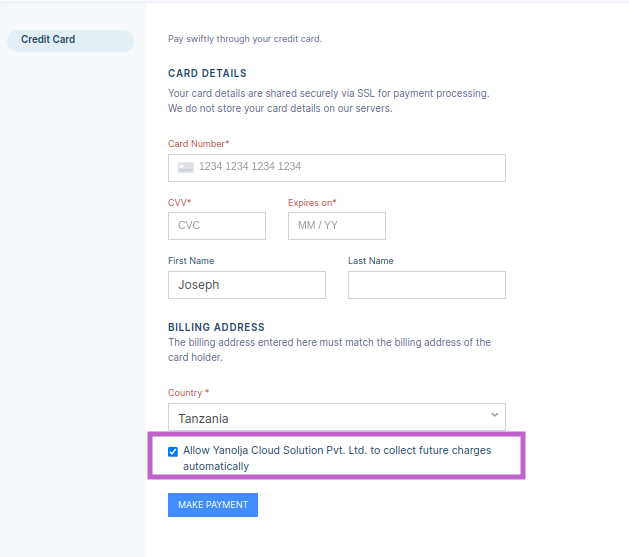The image size is (629, 557).
Task: Click into the CVV field
Action: click(217, 226)
